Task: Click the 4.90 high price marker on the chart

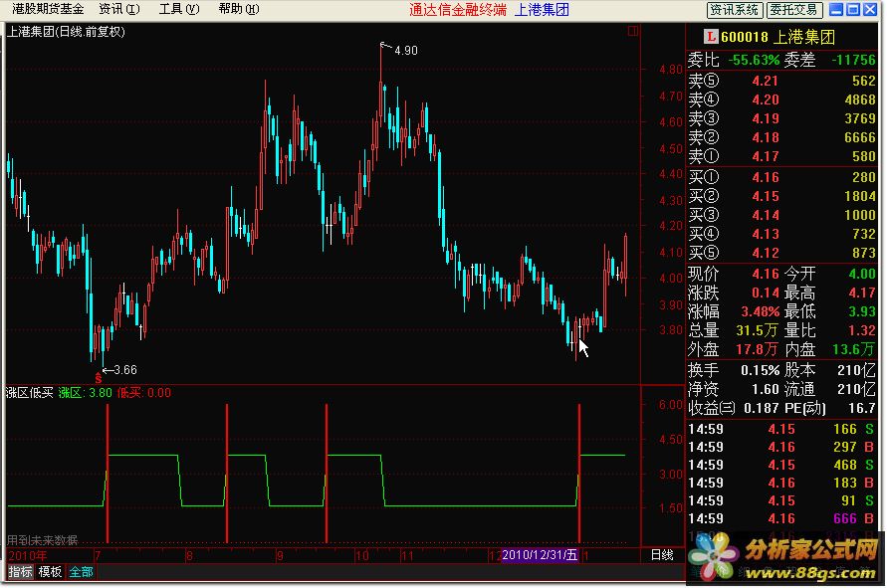Action: click(405, 51)
